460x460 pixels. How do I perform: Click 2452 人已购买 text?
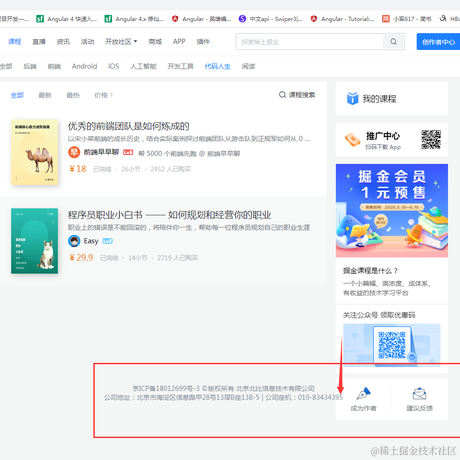[x=170, y=169]
